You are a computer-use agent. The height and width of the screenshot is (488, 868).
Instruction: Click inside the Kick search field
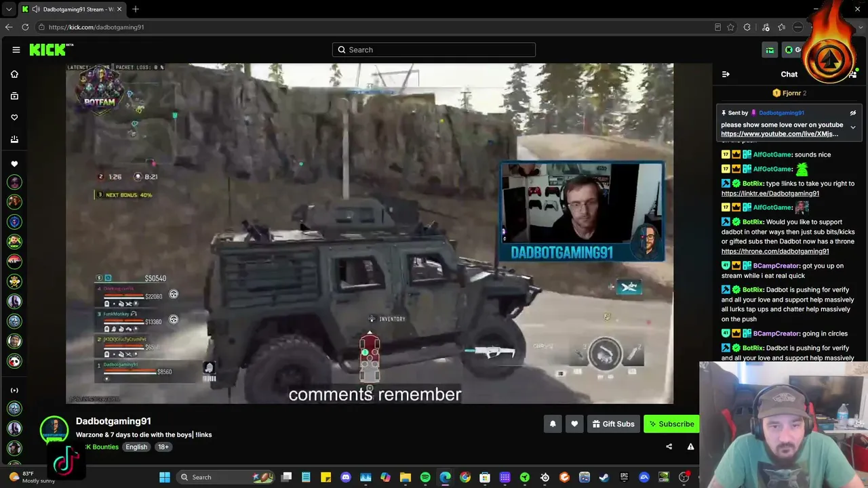point(434,49)
